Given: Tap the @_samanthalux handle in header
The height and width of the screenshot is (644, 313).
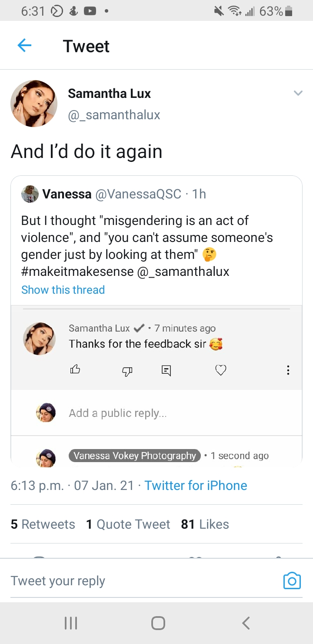Looking at the screenshot, I should click(x=114, y=115).
